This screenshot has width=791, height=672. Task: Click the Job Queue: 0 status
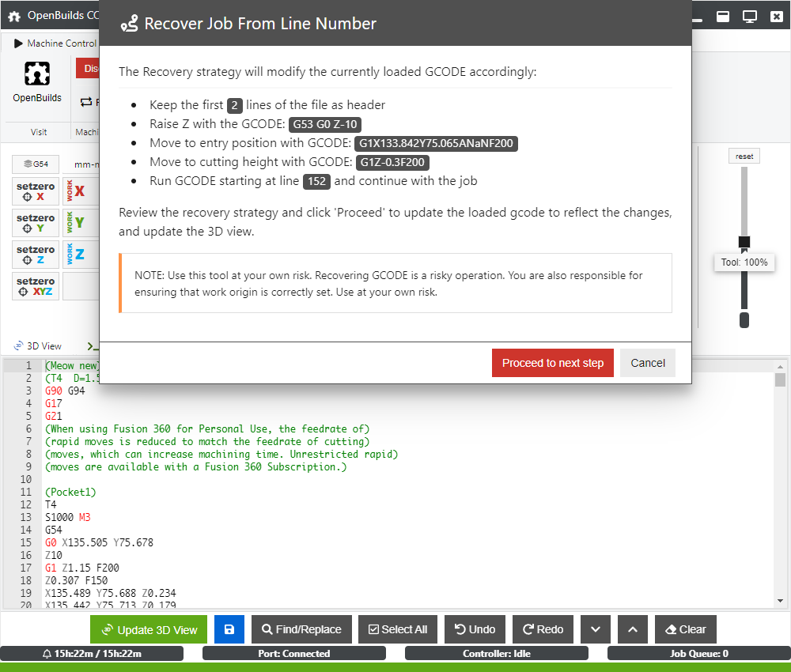point(698,653)
